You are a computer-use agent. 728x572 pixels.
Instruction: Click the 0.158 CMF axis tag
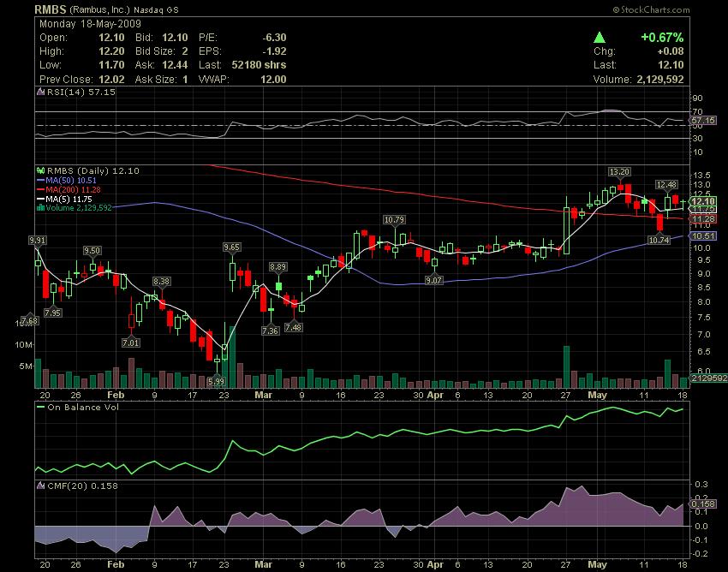point(703,503)
